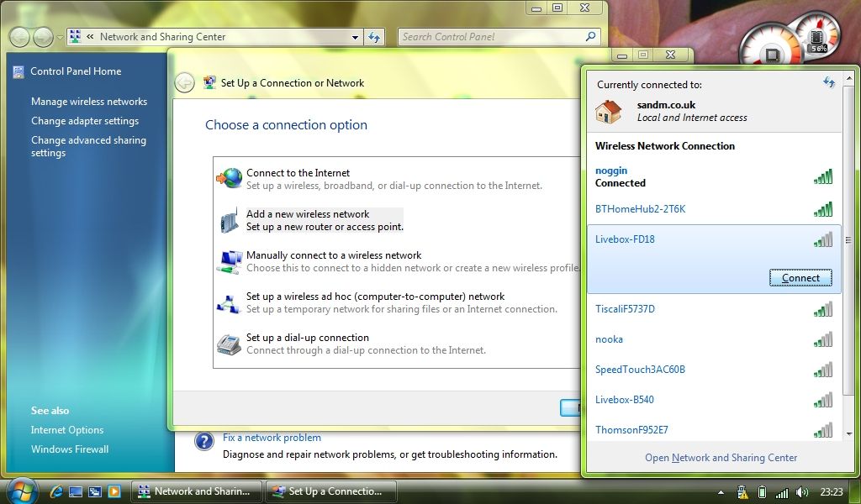
Task: Launch Internet Explorer from quick launch
Action: [x=56, y=491]
